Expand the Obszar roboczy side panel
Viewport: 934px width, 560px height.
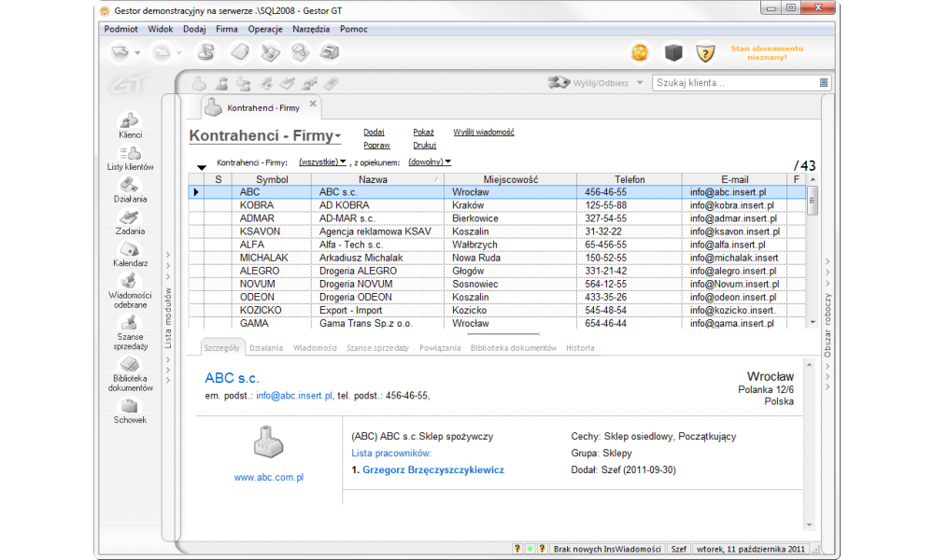pyautogui.click(x=828, y=325)
